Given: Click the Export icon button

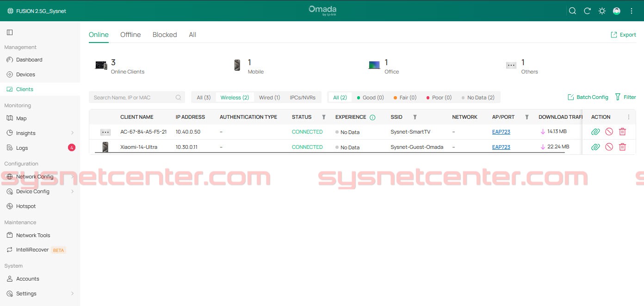Looking at the screenshot, I should [x=623, y=35].
